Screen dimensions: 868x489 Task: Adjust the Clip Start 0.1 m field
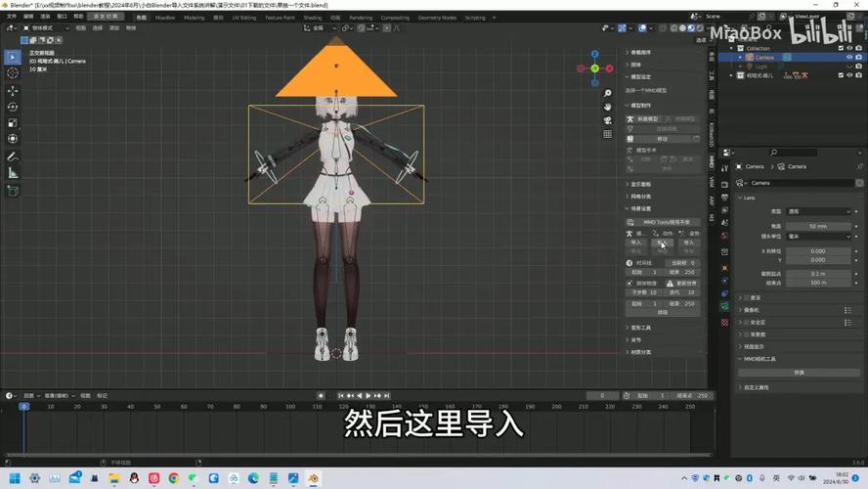[x=818, y=274]
